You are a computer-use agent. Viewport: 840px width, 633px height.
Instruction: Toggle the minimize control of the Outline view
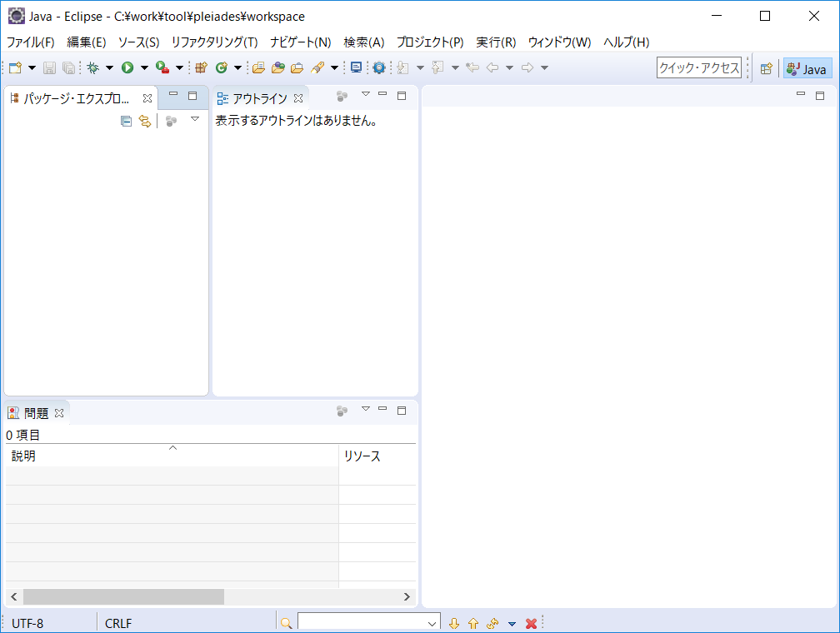click(x=382, y=96)
